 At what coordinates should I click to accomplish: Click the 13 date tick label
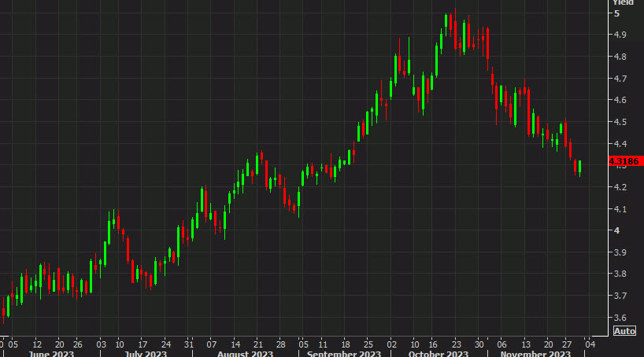coord(526,344)
